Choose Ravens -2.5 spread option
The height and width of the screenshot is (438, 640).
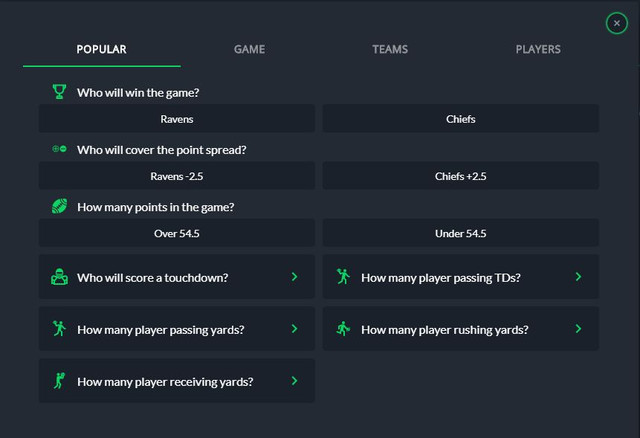(x=177, y=176)
